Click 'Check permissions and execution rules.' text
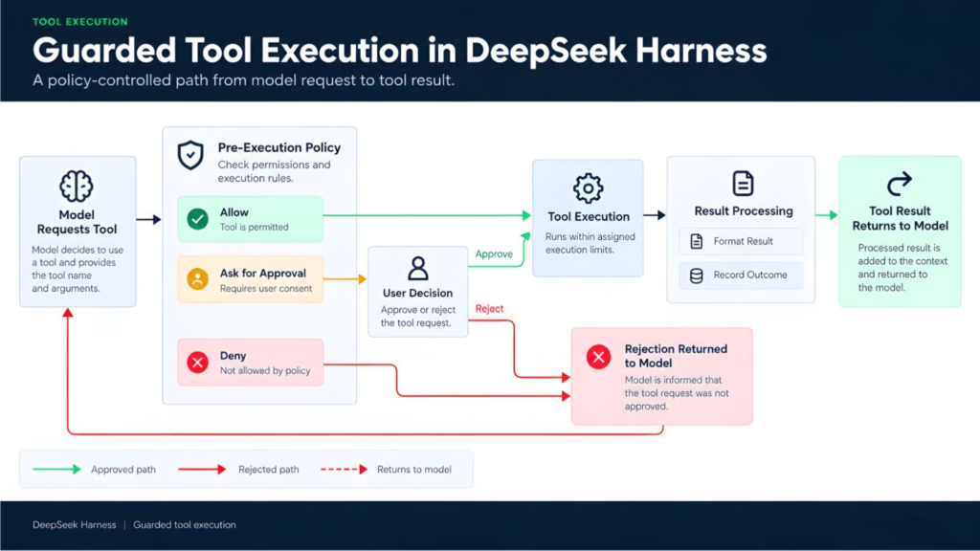Image resolution: width=980 pixels, height=551 pixels. tap(274, 171)
